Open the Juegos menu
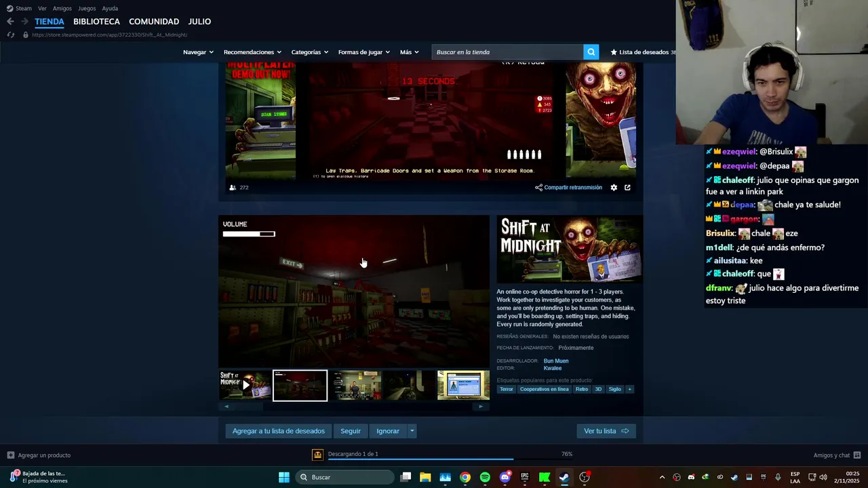The height and width of the screenshot is (488, 868). (87, 8)
